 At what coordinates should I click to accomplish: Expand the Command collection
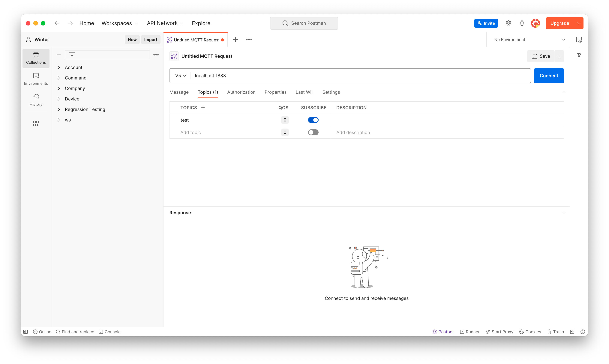coord(59,78)
